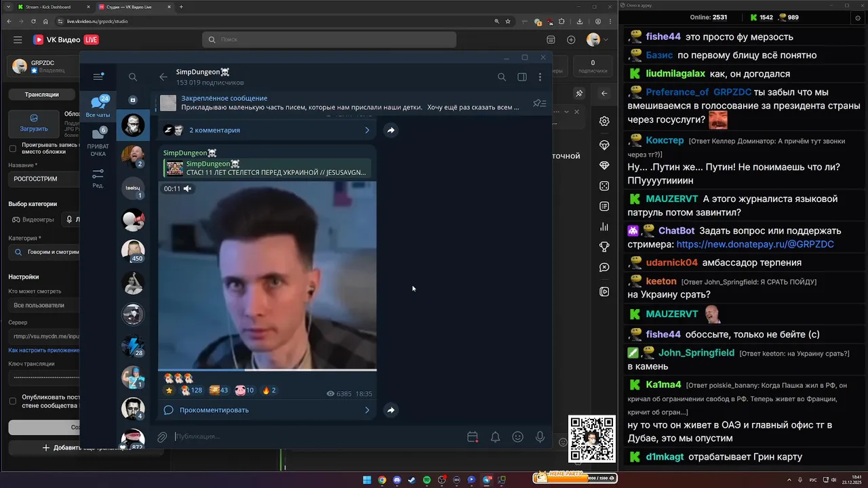868x488 pixels.
Task: Open the 'Как настроить приложение' link
Action: (x=44, y=350)
